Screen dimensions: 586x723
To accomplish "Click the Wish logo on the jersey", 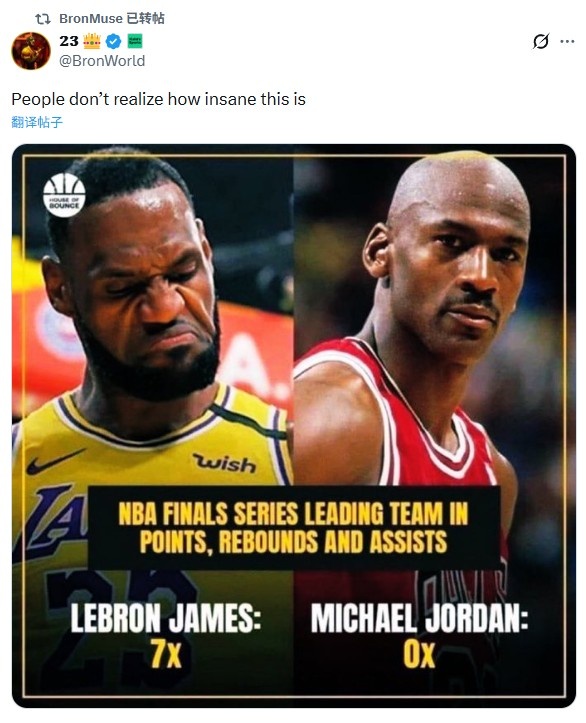I will pyautogui.click(x=224, y=463).
